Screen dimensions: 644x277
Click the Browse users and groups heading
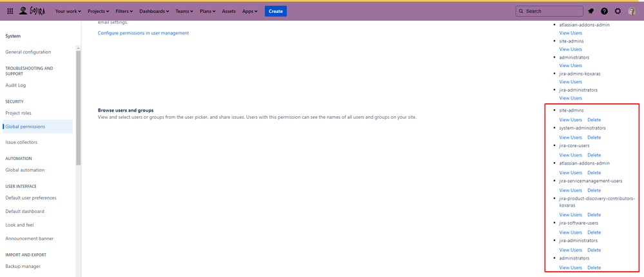click(x=125, y=110)
